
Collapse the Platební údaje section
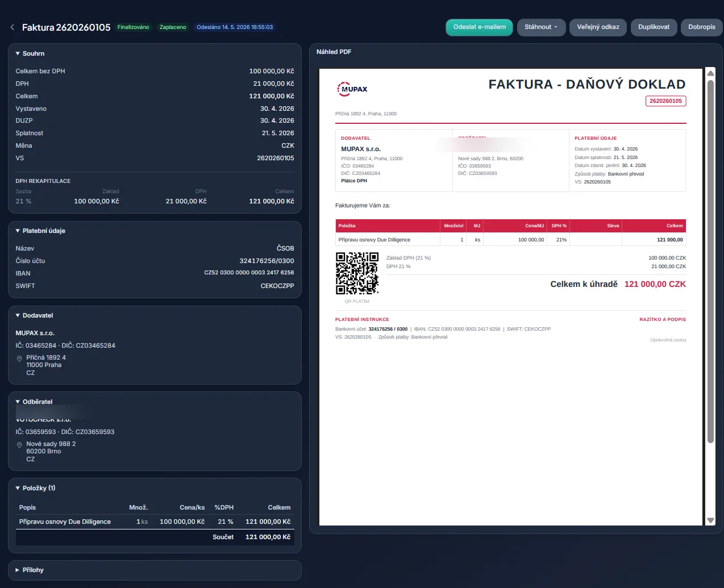coord(40,231)
